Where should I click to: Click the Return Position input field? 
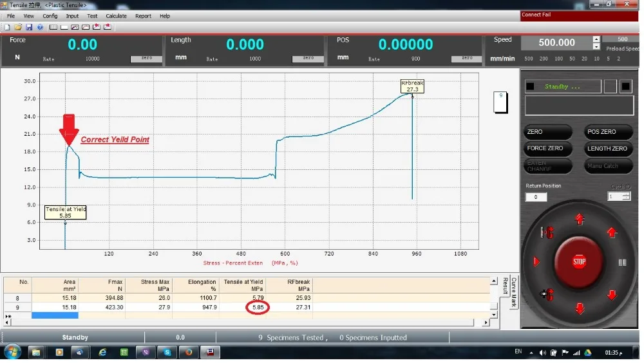536,197
